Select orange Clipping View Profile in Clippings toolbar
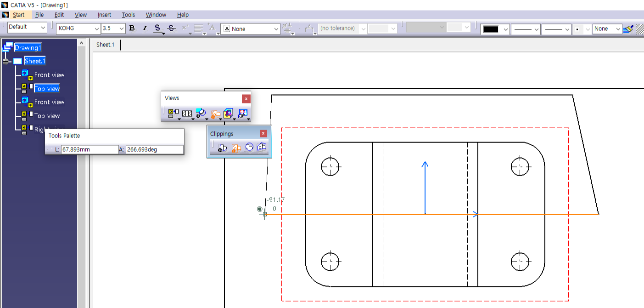Viewport: 644px width, 308px height. click(x=236, y=148)
